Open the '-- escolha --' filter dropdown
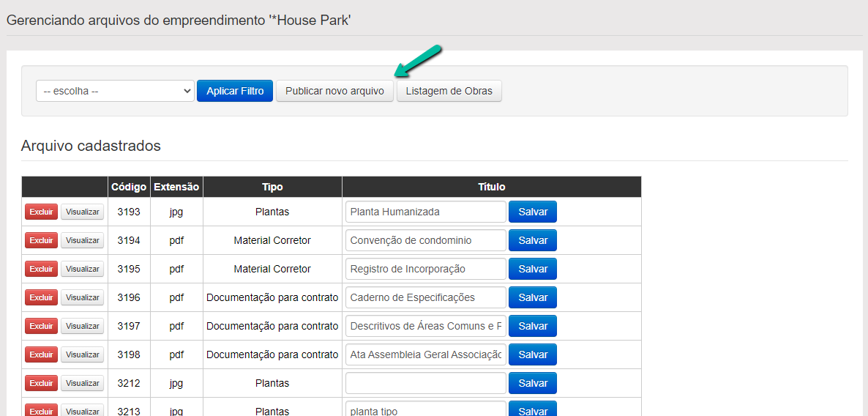The height and width of the screenshot is (416, 868). pos(115,91)
